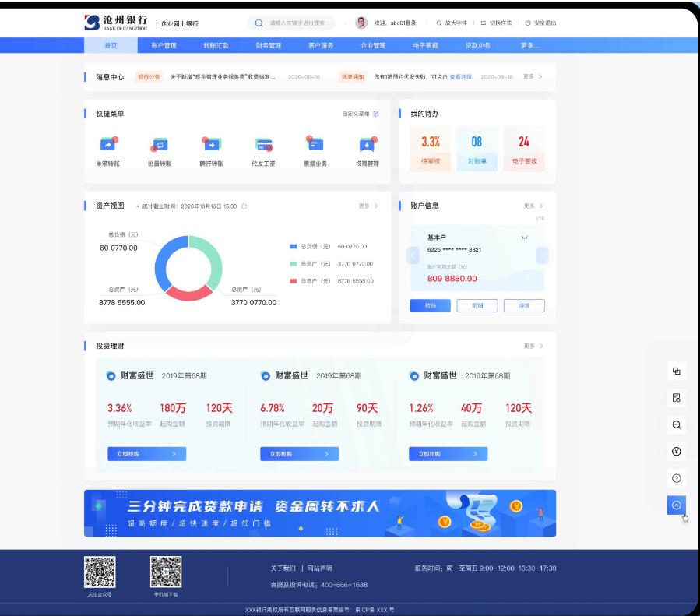
Task: Click the 08 对账单 todo card
Action: click(x=477, y=149)
